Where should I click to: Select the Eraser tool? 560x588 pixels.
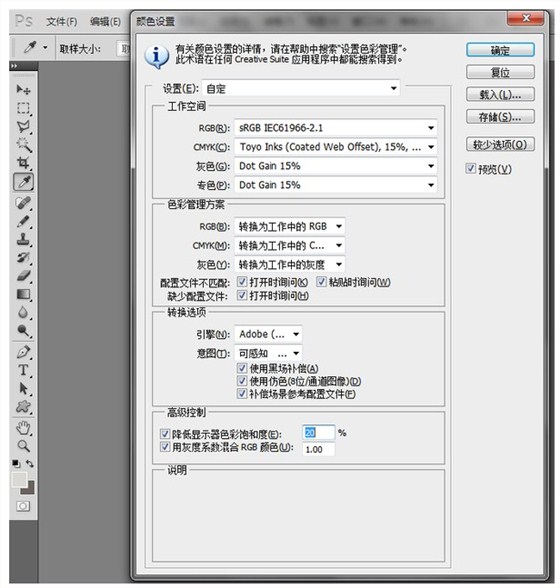(x=23, y=276)
